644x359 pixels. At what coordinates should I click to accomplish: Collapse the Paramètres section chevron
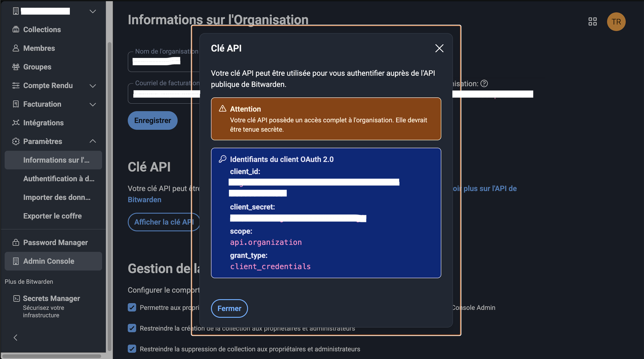(93, 141)
